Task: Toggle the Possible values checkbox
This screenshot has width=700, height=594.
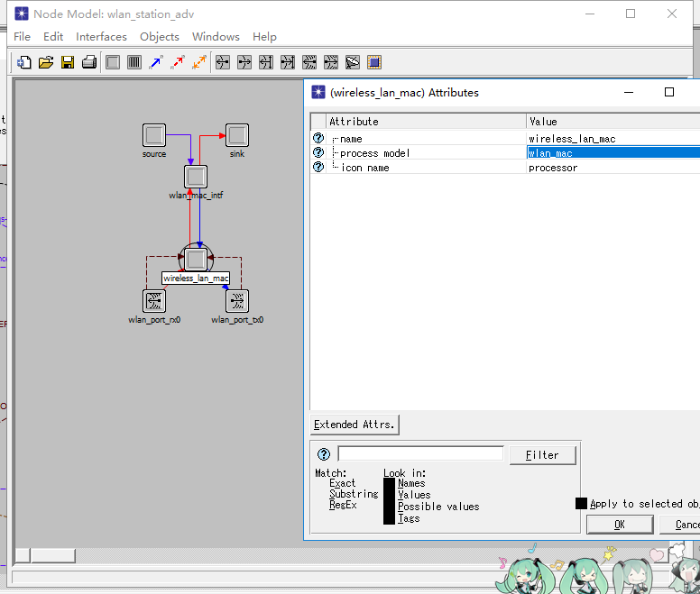Action: coord(389,507)
